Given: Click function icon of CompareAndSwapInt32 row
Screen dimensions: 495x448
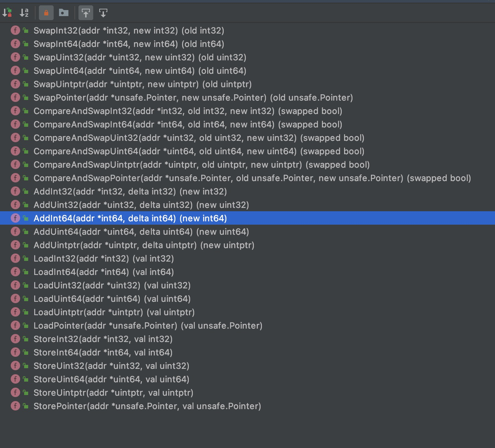Looking at the screenshot, I should click(x=15, y=111).
